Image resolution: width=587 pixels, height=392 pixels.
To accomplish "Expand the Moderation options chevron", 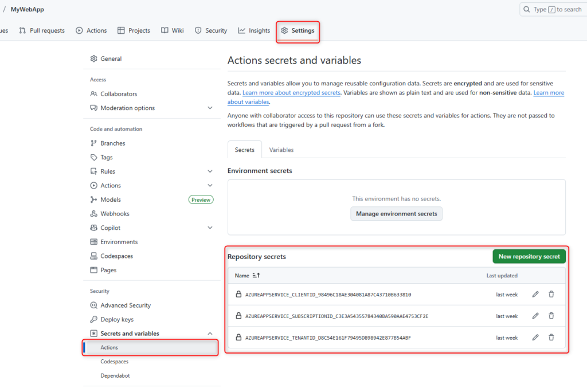I will 210,108.
